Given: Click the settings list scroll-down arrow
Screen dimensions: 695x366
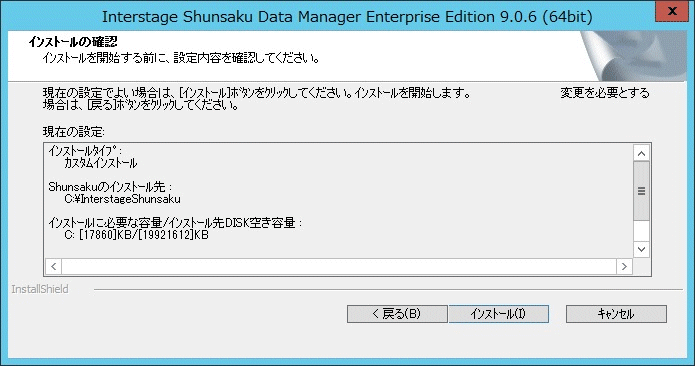Looking at the screenshot, I should [641, 249].
